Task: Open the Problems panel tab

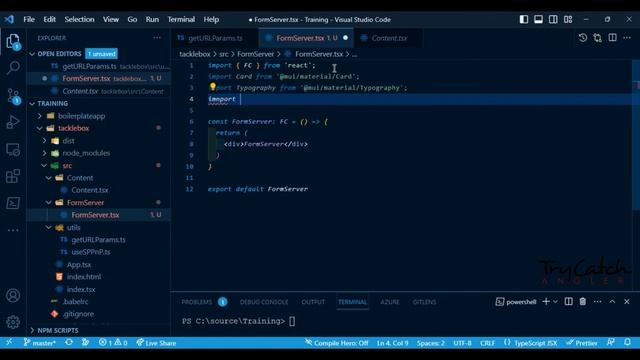Action: click(197, 302)
